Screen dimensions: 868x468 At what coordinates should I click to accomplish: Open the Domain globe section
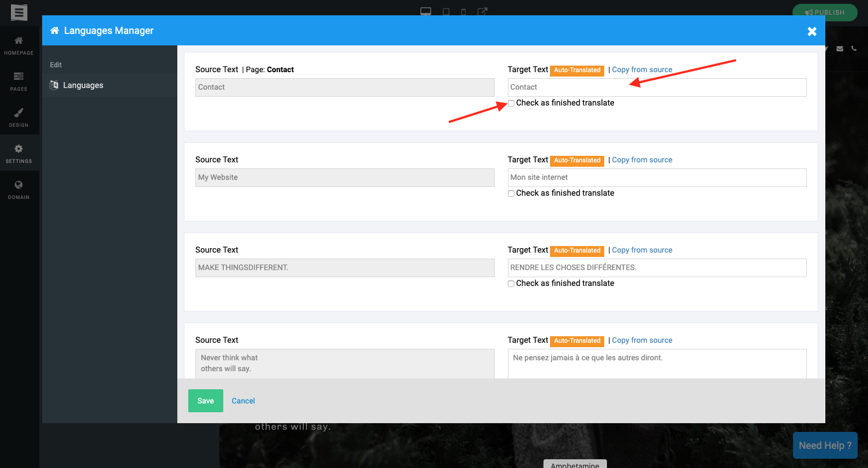[x=19, y=190]
